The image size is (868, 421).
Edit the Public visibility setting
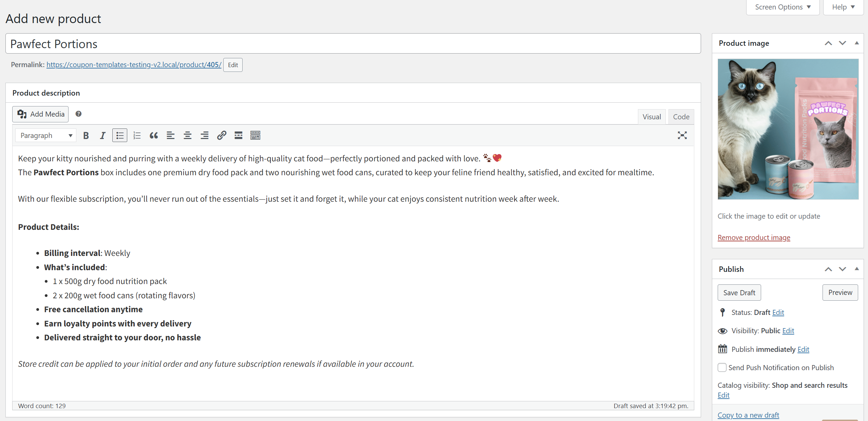(788, 331)
